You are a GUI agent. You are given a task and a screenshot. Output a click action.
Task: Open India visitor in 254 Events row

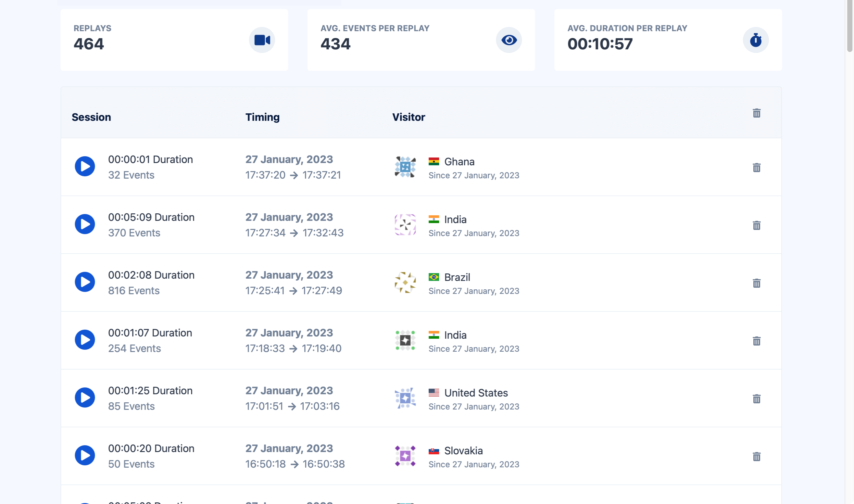click(455, 335)
